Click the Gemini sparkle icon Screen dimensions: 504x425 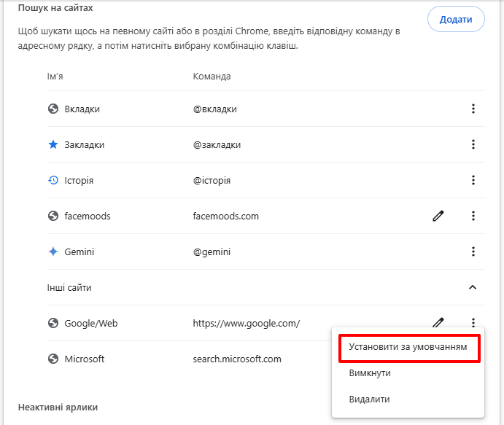click(53, 252)
